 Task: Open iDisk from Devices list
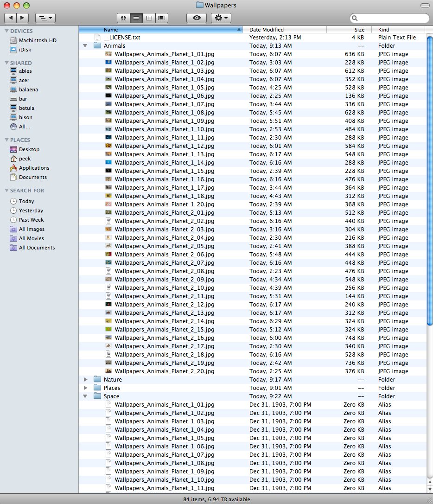pyautogui.click(x=25, y=50)
